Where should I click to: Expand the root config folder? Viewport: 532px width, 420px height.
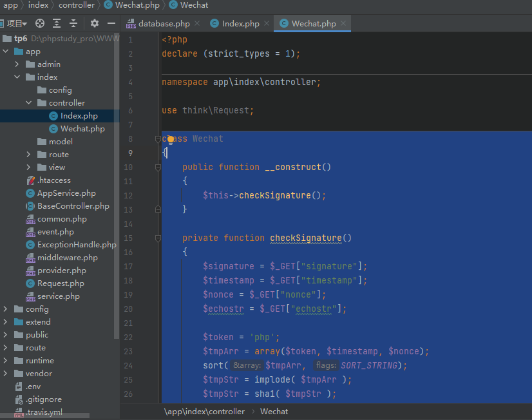coord(5,309)
